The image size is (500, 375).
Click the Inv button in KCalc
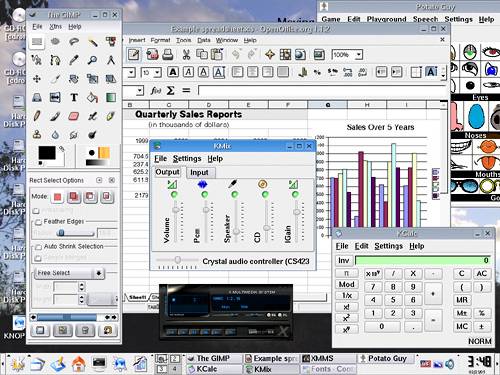pyautogui.click(x=344, y=260)
